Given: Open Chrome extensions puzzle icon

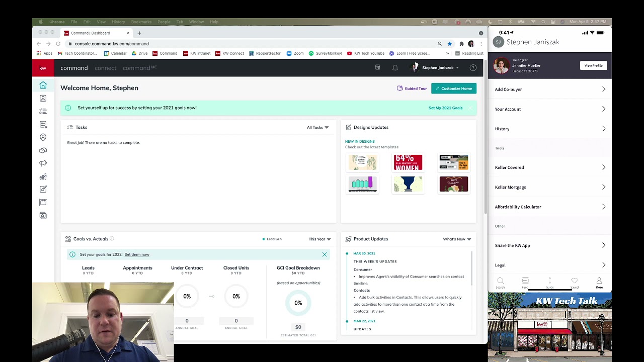Looking at the screenshot, I should coord(461,44).
